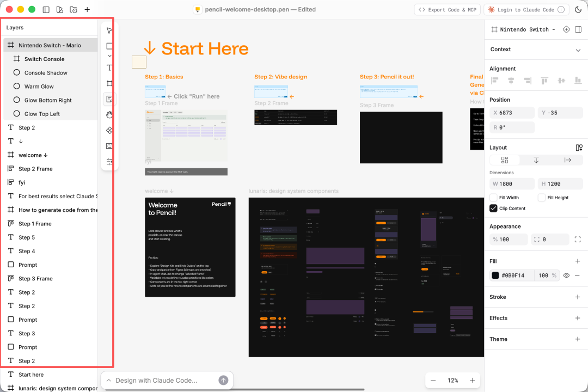Toggle individual corner radius icon

click(x=578, y=240)
